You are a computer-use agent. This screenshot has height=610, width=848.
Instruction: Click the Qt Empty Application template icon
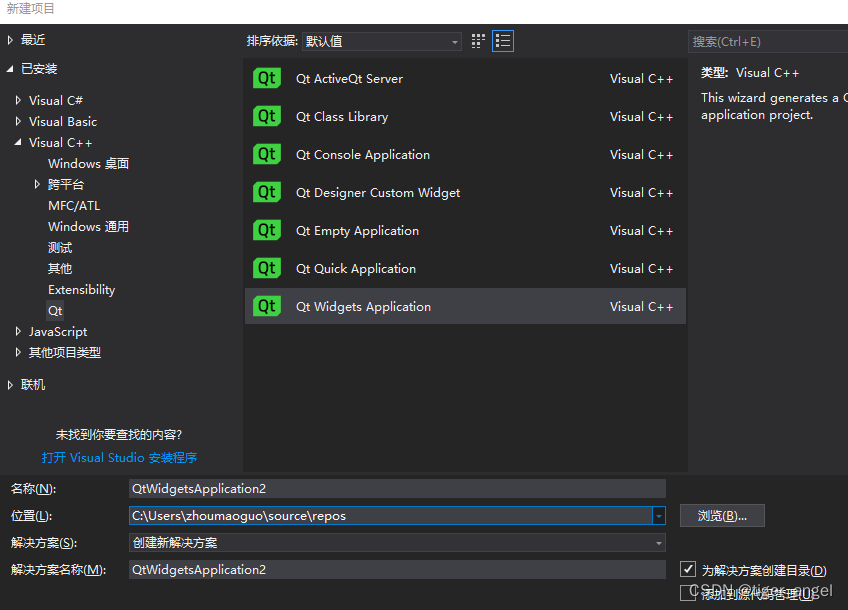[267, 230]
